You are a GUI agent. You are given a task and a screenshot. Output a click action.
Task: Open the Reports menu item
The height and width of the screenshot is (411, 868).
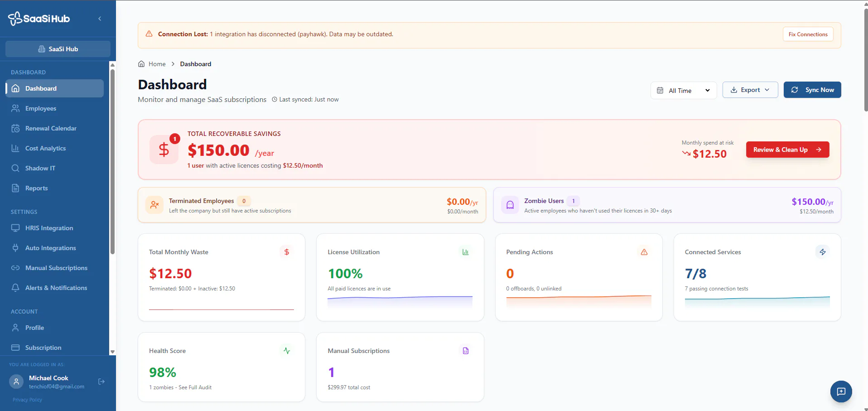54,188
